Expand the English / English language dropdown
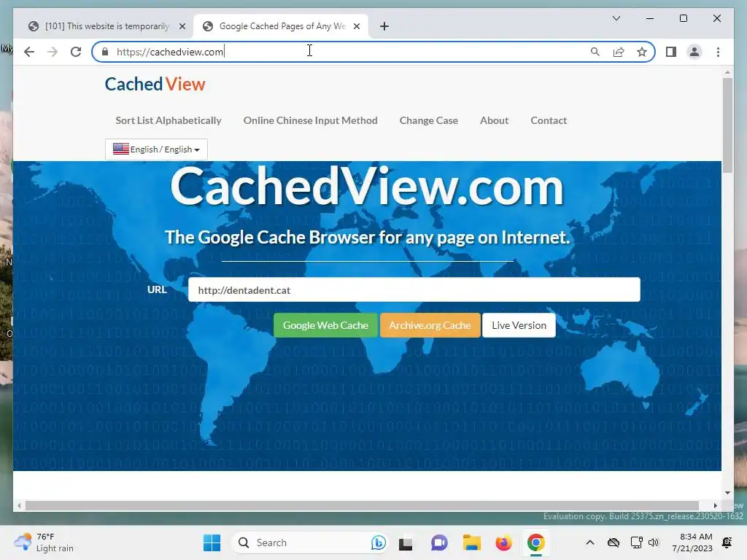Image resolution: width=747 pixels, height=560 pixels. pos(156,149)
